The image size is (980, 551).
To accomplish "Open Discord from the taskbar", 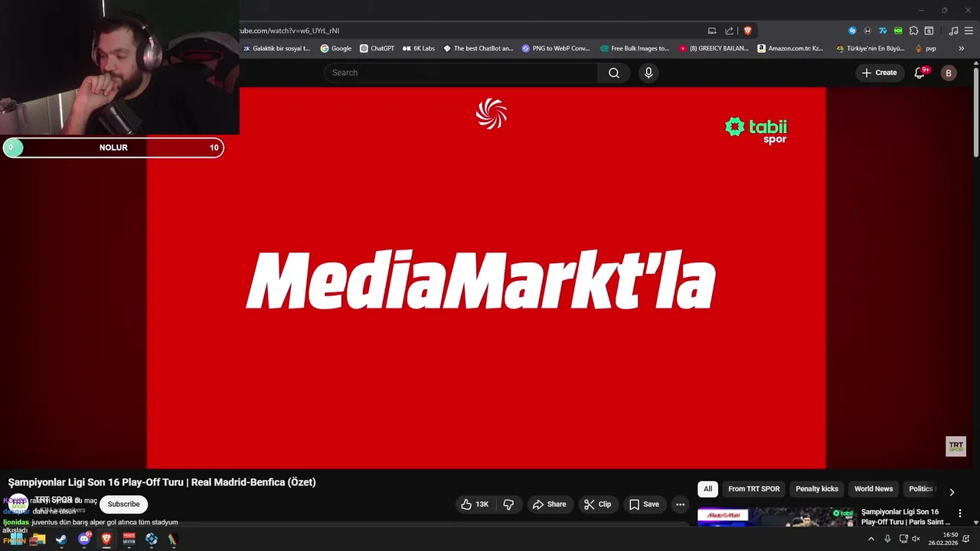I will pyautogui.click(x=84, y=540).
